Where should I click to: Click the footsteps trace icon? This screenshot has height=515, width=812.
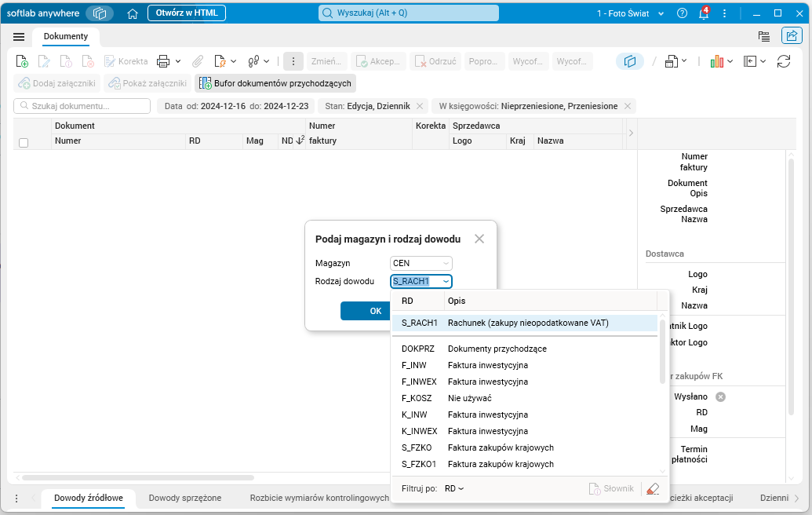click(253, 61)
